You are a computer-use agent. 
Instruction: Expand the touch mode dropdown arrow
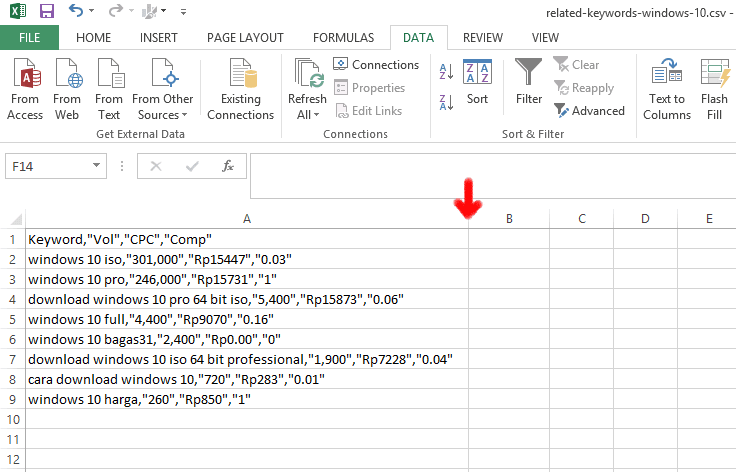pyautogui.click(x=163, y=10)
